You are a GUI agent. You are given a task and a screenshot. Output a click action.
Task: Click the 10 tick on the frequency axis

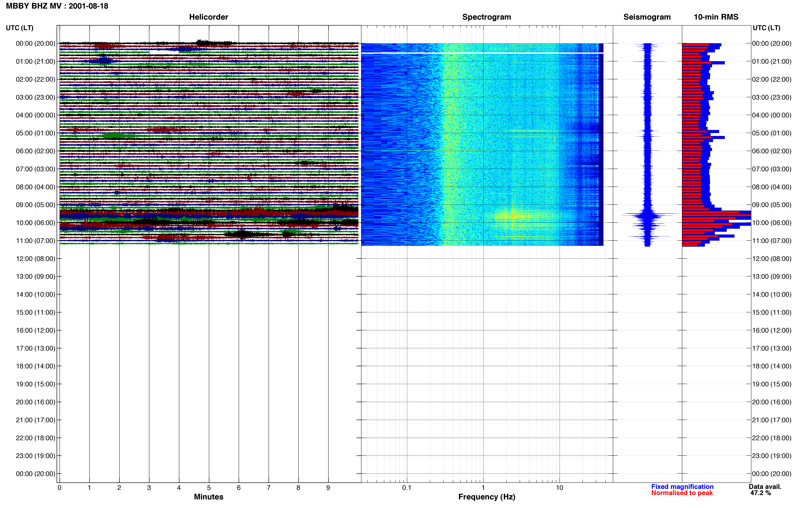point(559,487)
